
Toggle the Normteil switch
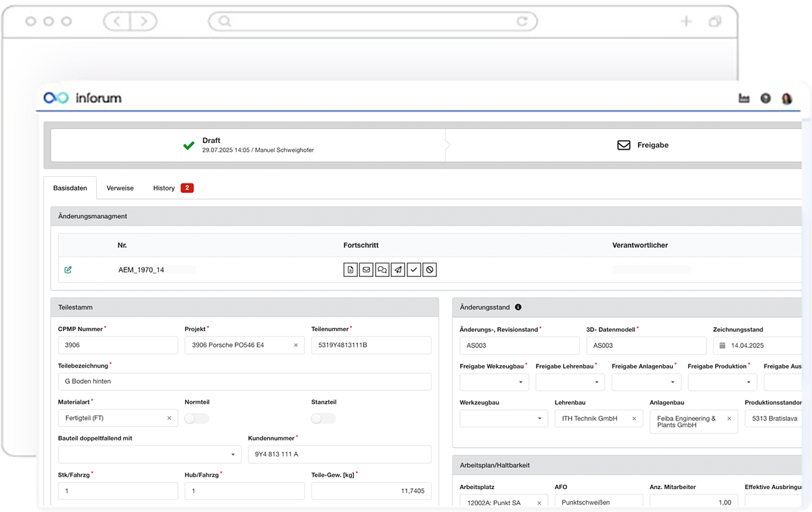pos(196,419)
